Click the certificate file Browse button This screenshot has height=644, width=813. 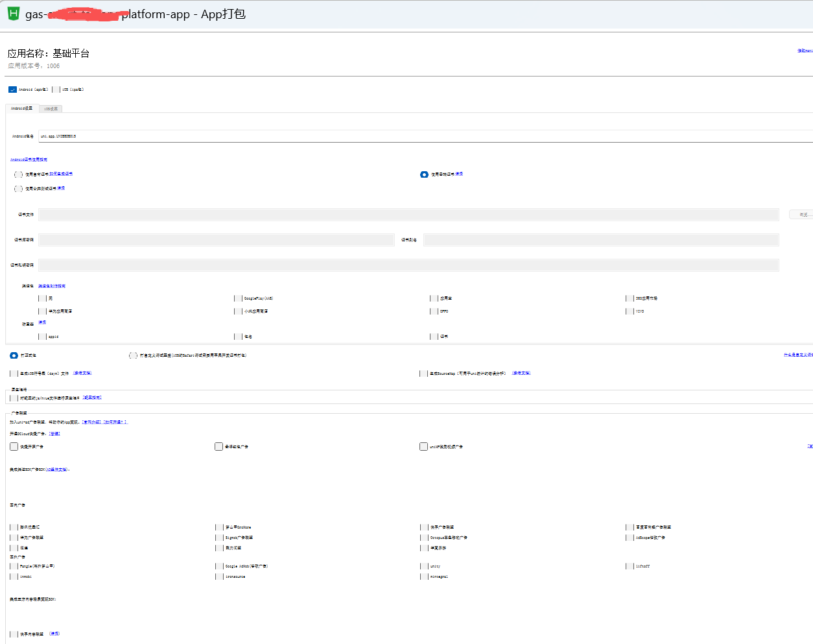[803, 215]
